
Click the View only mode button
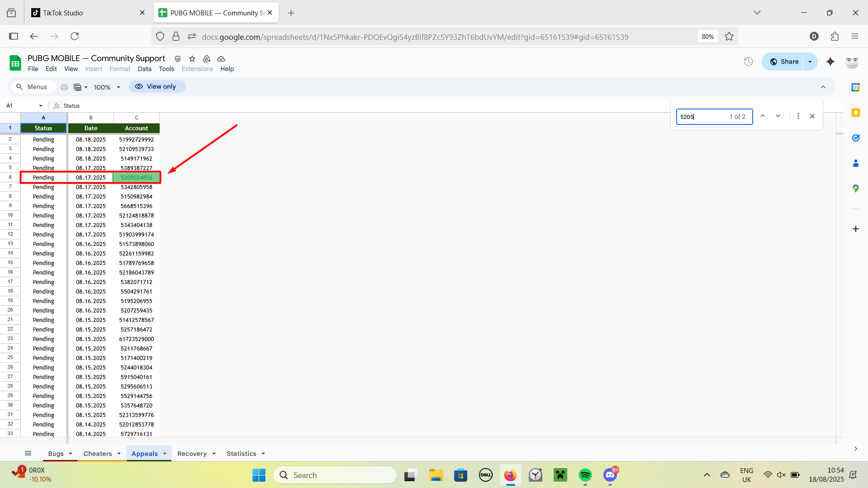(x=157, y=86)
